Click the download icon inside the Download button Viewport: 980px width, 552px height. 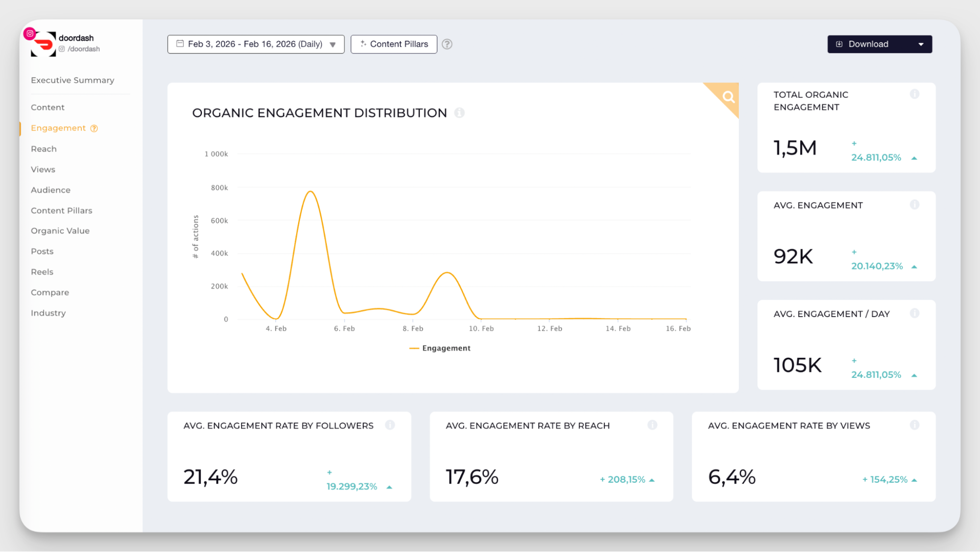click(839, 44)
